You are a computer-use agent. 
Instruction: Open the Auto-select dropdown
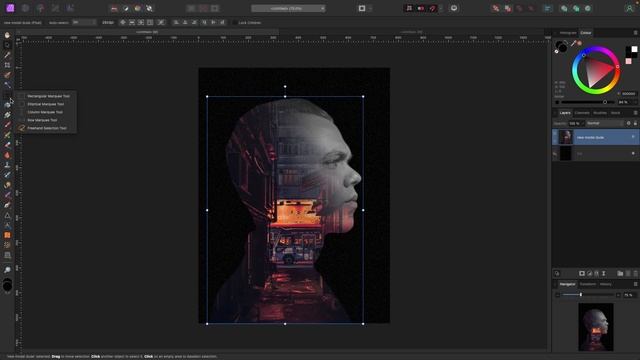[x=84, y=22]
